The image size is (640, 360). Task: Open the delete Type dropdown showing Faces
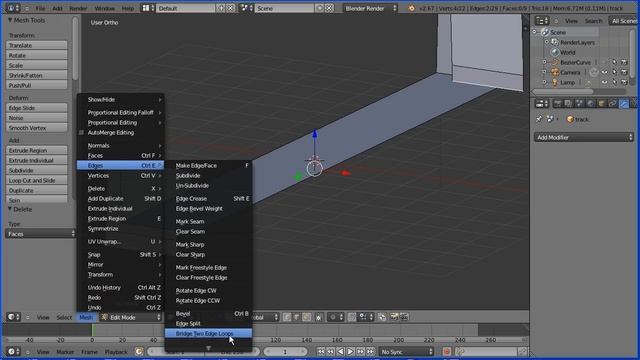(40, 234)
